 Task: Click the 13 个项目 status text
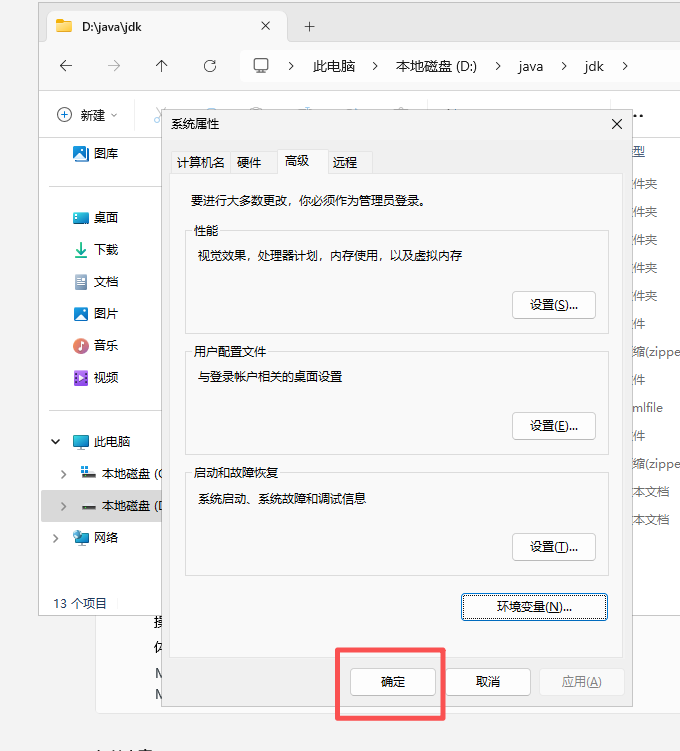tap(79, 603)
